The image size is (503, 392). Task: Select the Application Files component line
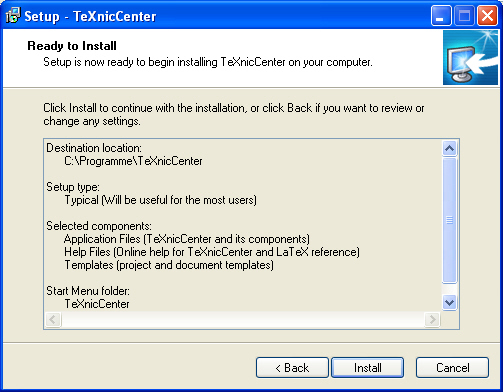[x=187, y=239]
